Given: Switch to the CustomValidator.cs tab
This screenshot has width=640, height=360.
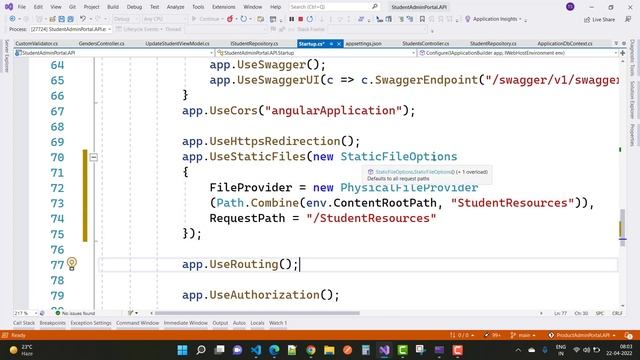Looking at the screenshot, I should [37, 43].
